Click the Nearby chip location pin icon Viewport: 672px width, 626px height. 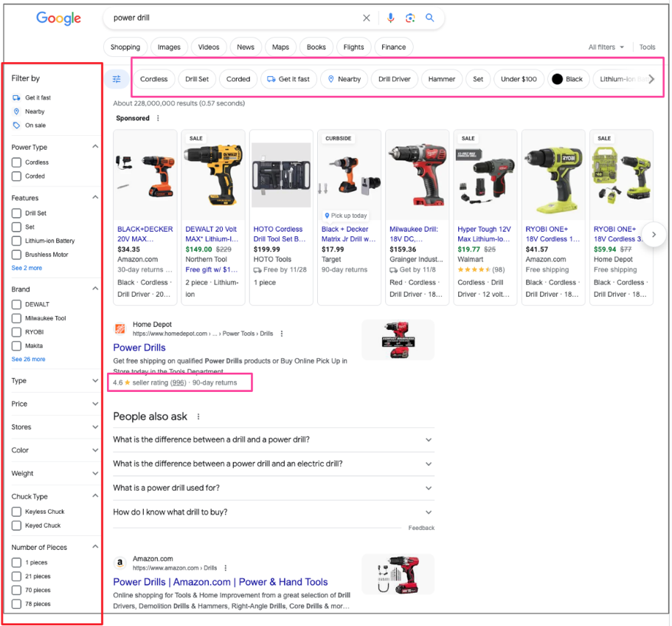coord(331,79)
